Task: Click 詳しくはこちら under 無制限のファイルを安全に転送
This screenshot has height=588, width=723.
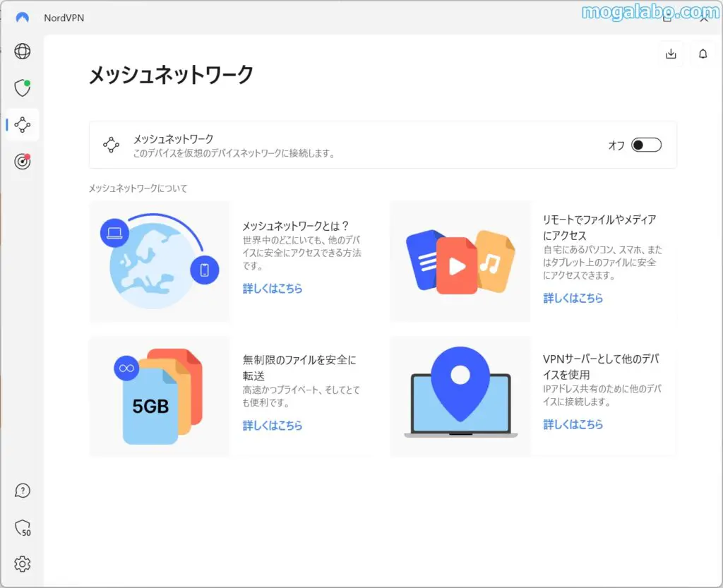Action: pyautogui.click(x=273, y=425)
